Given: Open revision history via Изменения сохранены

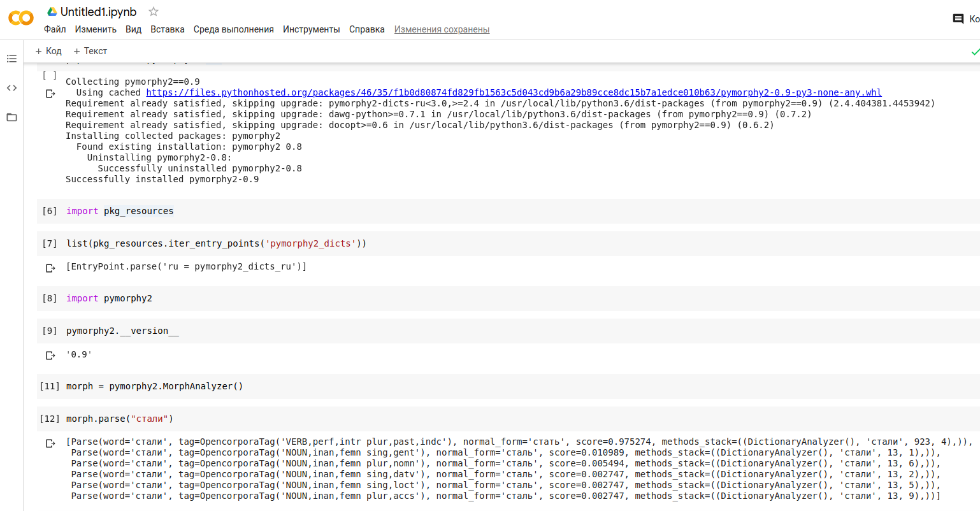Looking at the screenshot, I should pos(442,29).
